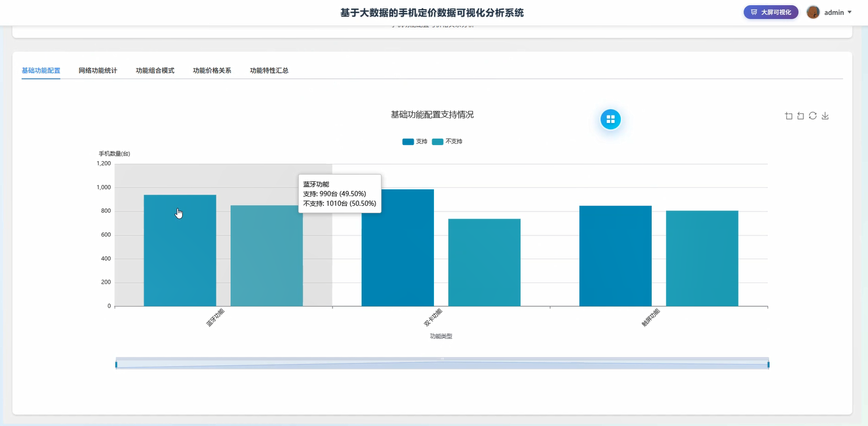Open the 功能组合模式 tab

(155, 71)
